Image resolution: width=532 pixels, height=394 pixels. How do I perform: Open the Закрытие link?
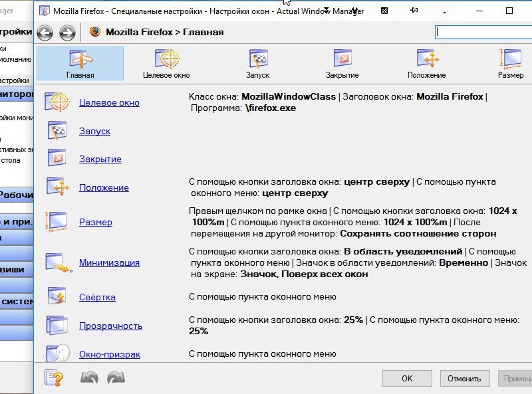100,159
